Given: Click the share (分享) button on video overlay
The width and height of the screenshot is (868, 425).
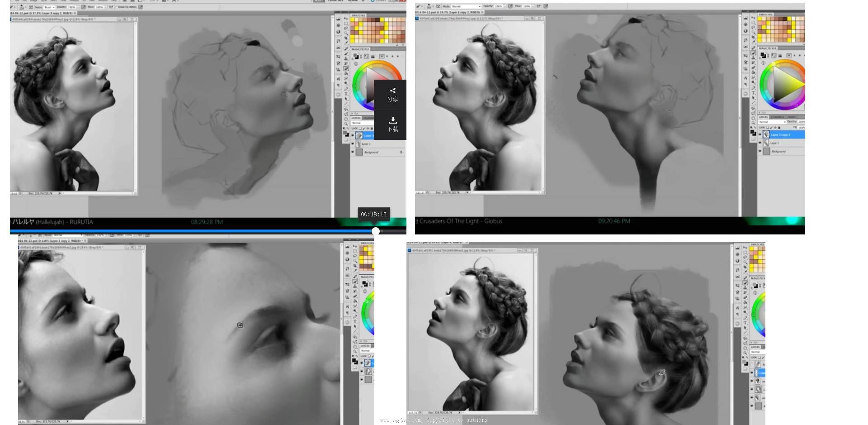Looking at the screenshot, I should click(x=392, y=95).
